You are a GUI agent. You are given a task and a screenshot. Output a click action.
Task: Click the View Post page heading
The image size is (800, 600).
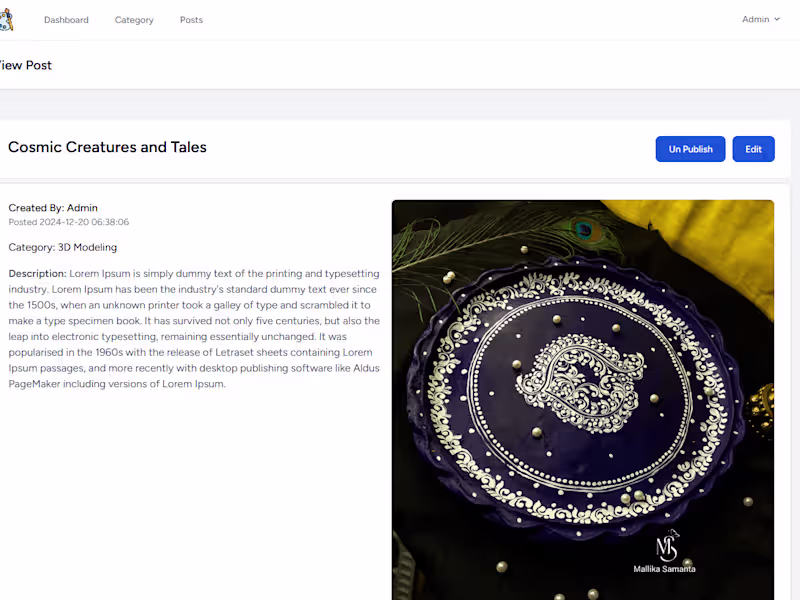[x=26, y=64]
